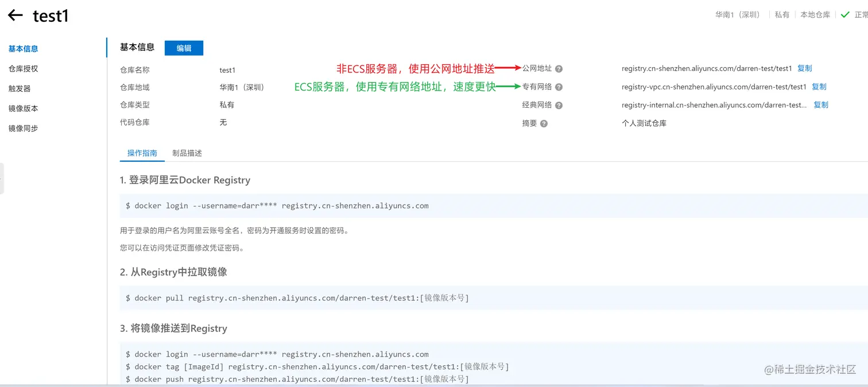
Task: Click the 仓库地域 field label
Action: click(135, 88)
